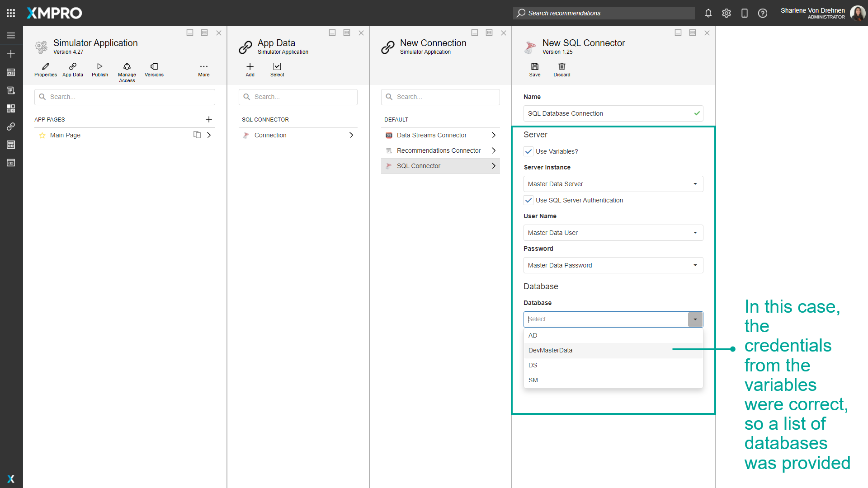Open Manage Access in Simulator Application toolbar

[127, 67]
